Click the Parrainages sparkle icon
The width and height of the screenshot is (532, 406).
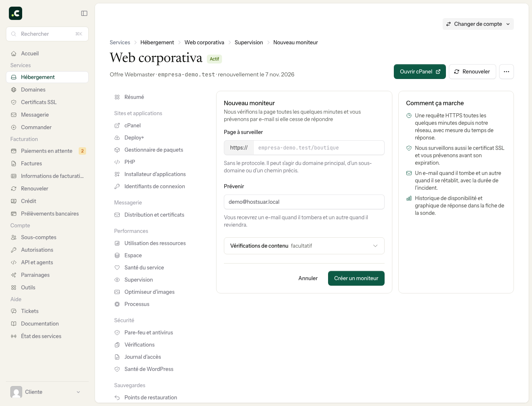14,275
